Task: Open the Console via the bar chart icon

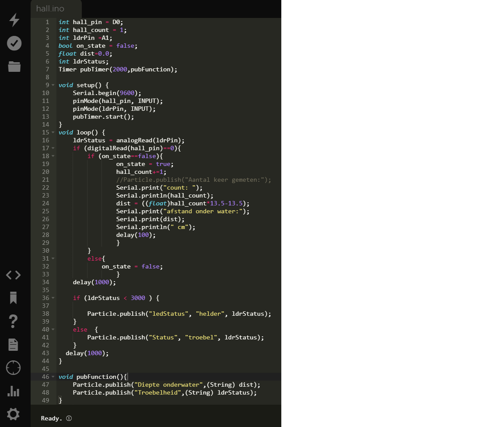Action: 14,392
